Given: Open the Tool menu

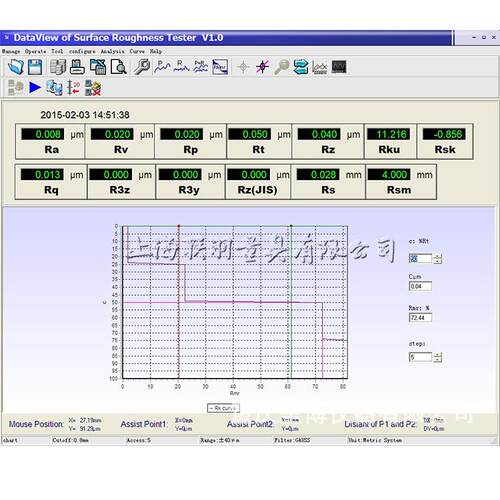Looking at the screenshot, I should coord(57,51).
